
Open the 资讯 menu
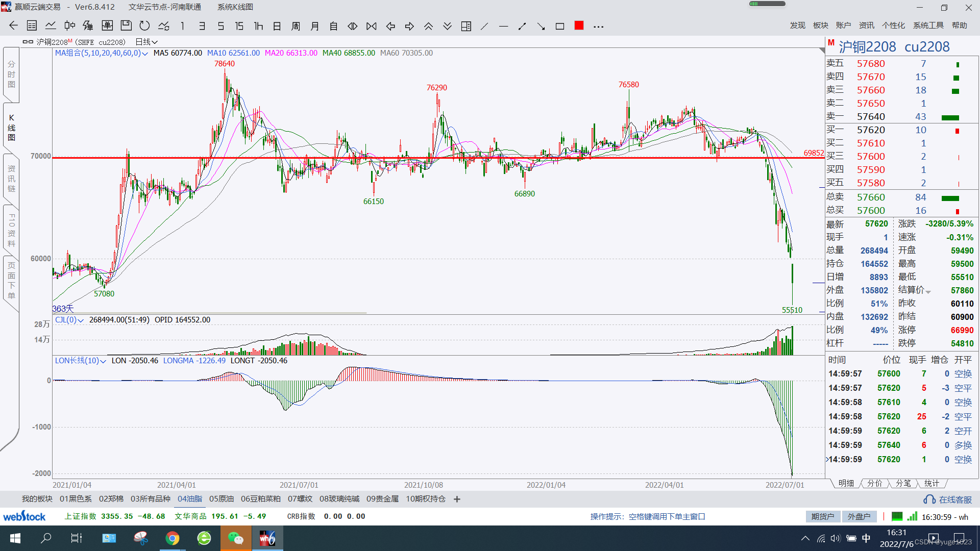[x=866, y=26]
